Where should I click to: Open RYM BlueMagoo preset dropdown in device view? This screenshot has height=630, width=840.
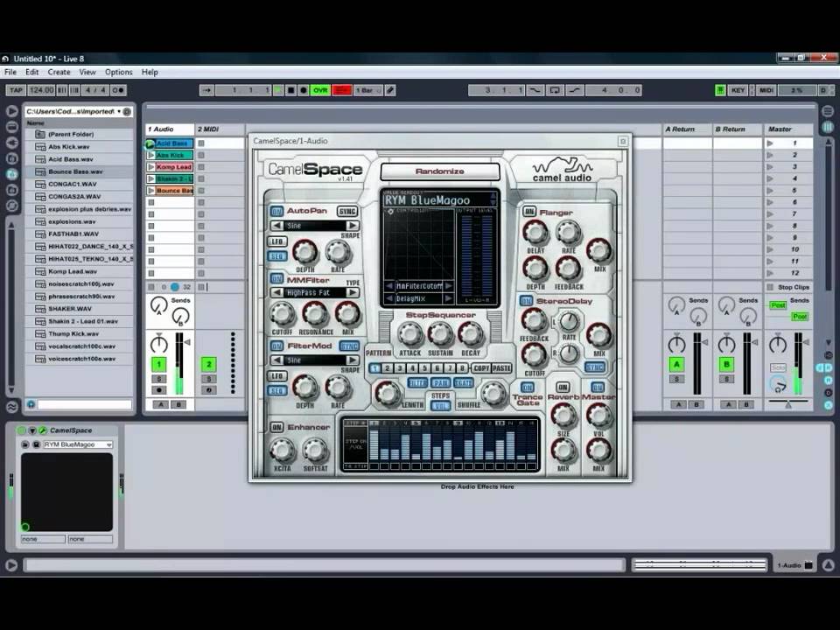point(78,444)
